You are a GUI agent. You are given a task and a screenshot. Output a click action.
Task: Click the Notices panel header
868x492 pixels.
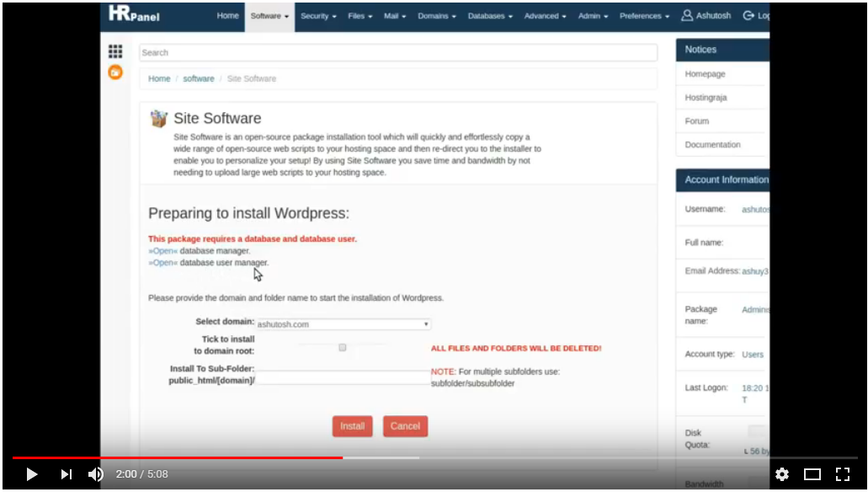[722, 50]
